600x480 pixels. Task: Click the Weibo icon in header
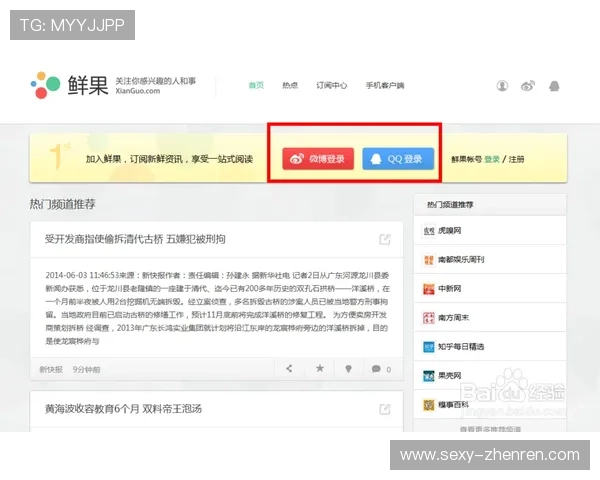(528, 86)
